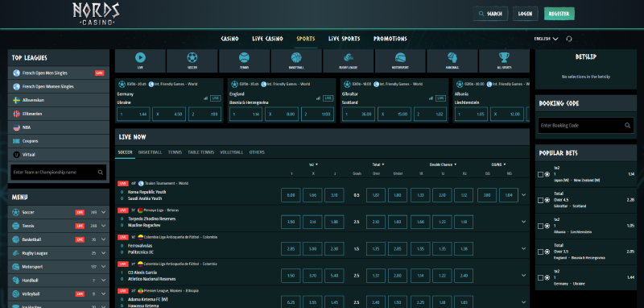Open stats icon for Germany vs Ukraine
644x308 pixels.
point(205,98)
